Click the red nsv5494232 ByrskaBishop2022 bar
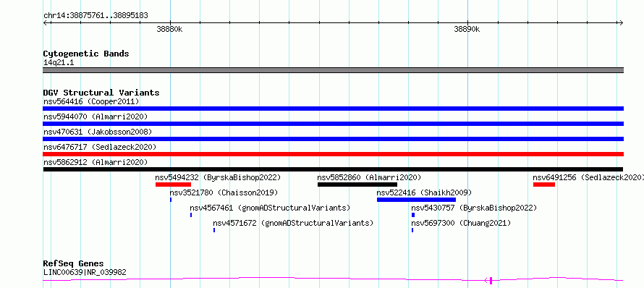 coord(174,185)
